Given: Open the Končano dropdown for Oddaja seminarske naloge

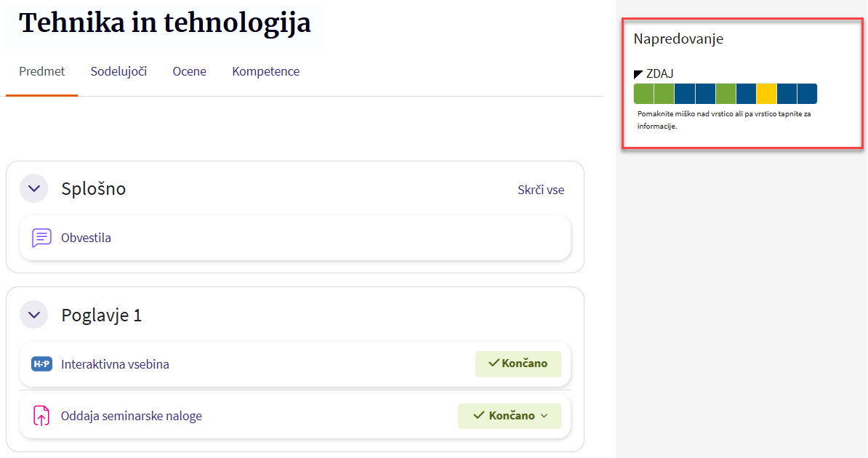Looking at the screenshot, I should [x=510, y=416].
